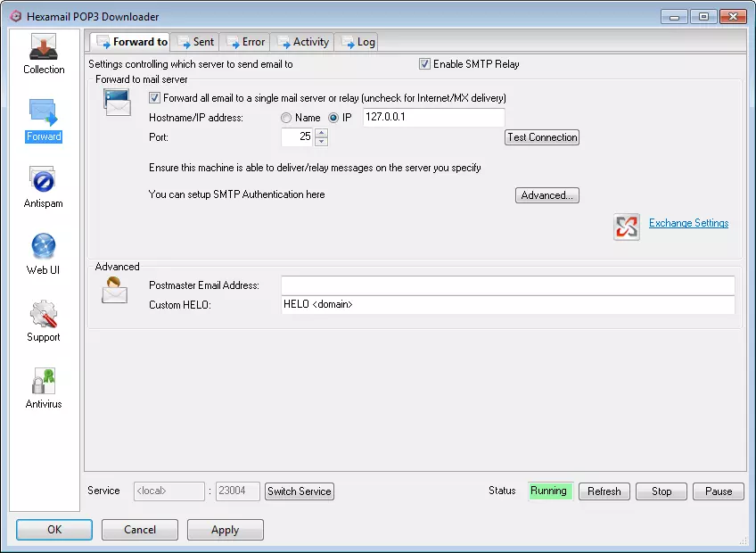Open the Antivirus padlock icon
The image size is (756, 553).
click(x=43, y=381)
